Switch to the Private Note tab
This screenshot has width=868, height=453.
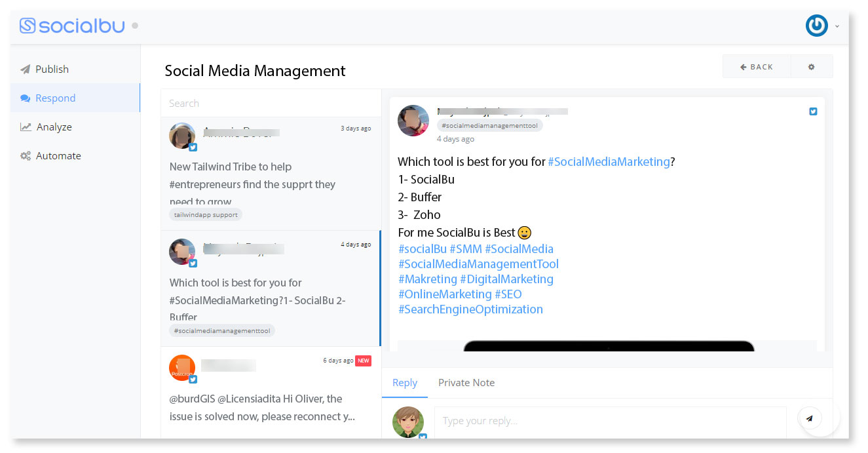pos(466,383)
